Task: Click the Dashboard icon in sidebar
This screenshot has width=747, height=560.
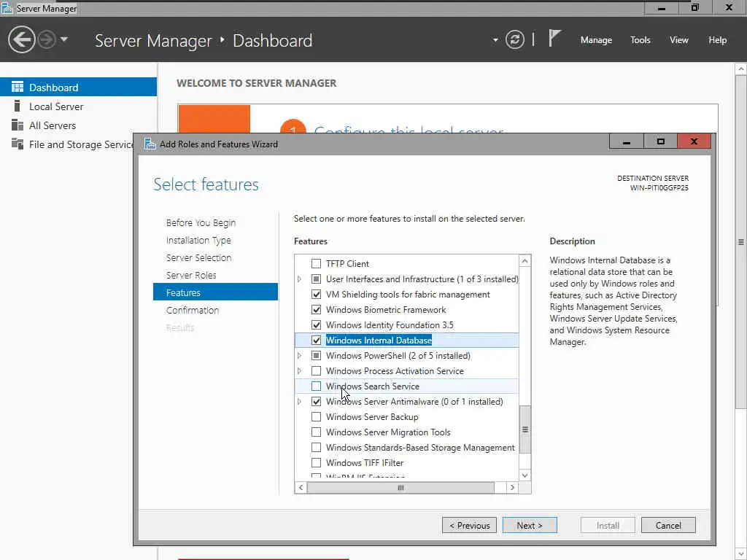Action: [18, 87]
